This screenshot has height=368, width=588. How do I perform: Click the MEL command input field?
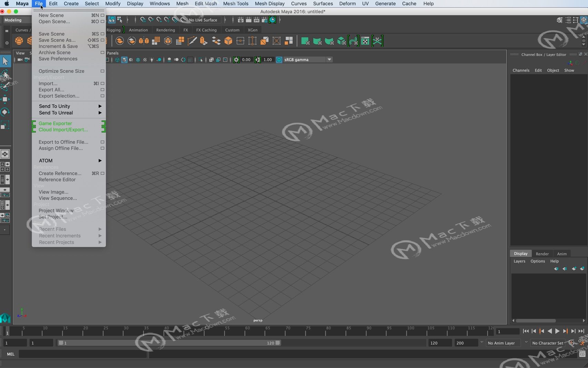pos(83,354)
